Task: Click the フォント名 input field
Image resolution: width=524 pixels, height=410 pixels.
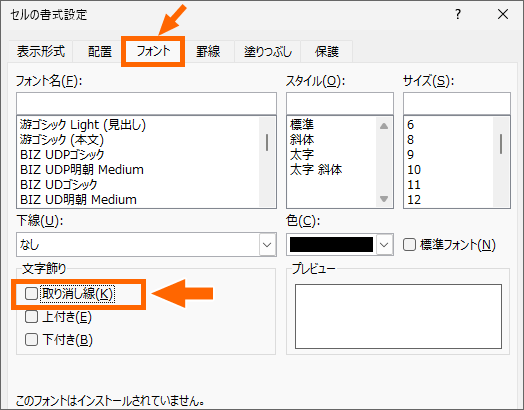Action: 146,104
